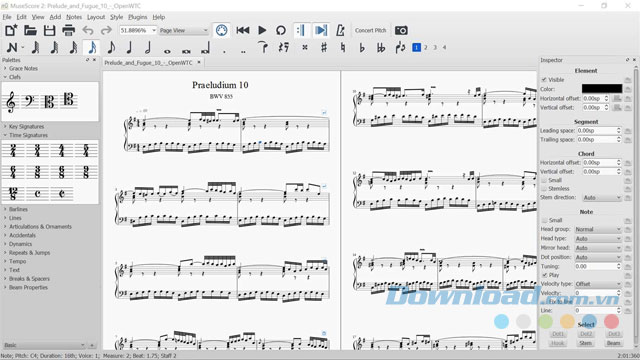
Task: Select treble clef in Clefs palette
Action: (11, 101)
